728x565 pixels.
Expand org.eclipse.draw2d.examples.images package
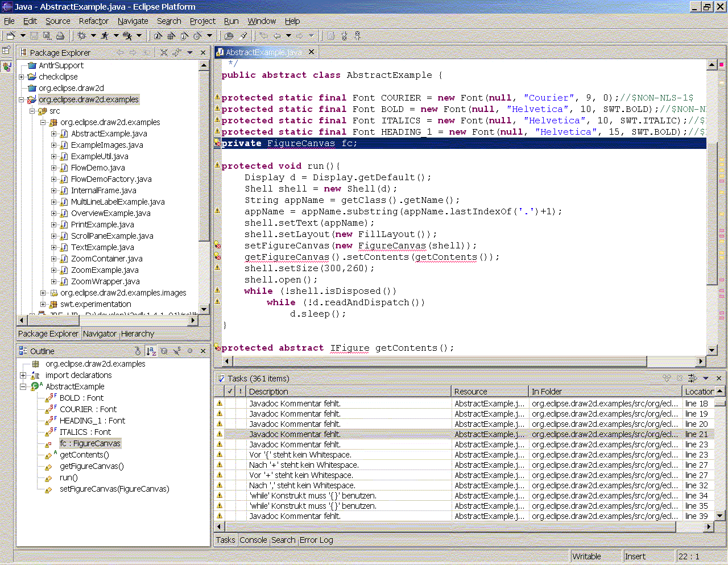[x=43, y=293]
